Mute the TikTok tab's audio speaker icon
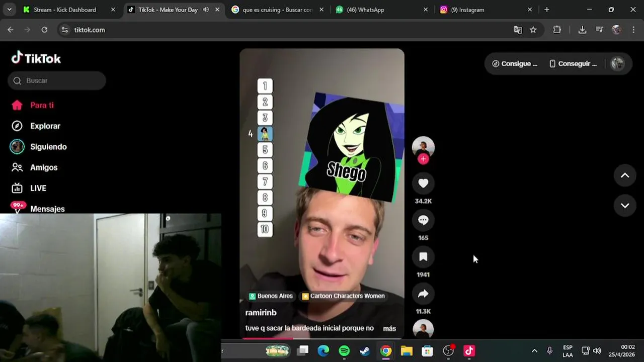This screenshot has height=362, width=644. click(x=206, y=10)
